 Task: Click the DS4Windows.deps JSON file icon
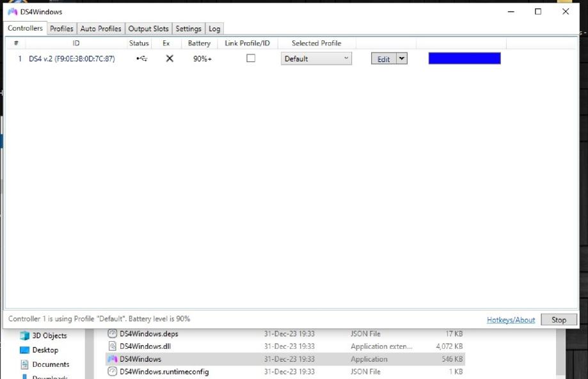click(x=112, y=333)
